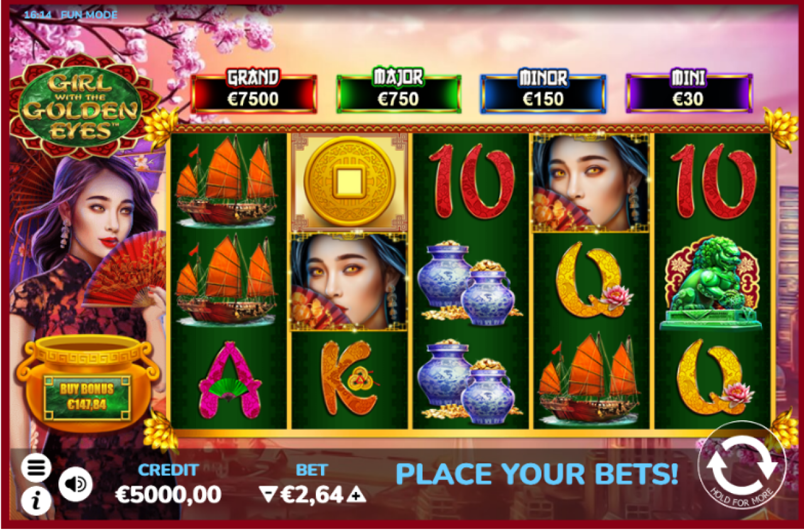Increase bet with the up arrow

[357, 496]
